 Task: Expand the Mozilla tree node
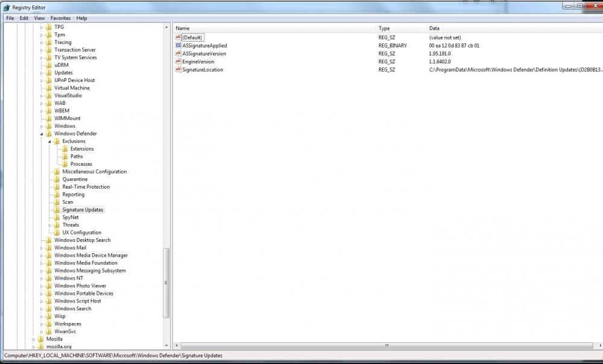coord(33,339)
